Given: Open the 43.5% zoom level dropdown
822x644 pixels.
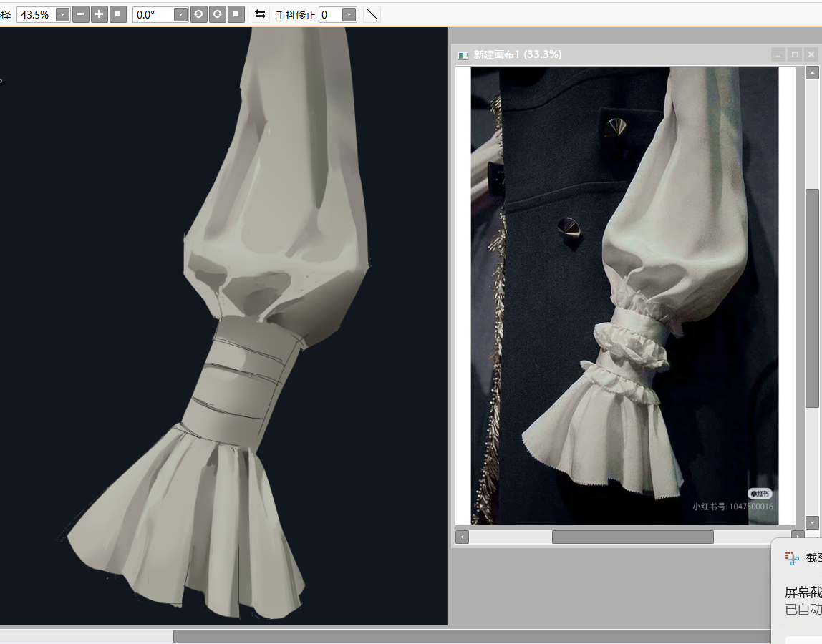Looking at the screenshot, I should click(62, 15).
